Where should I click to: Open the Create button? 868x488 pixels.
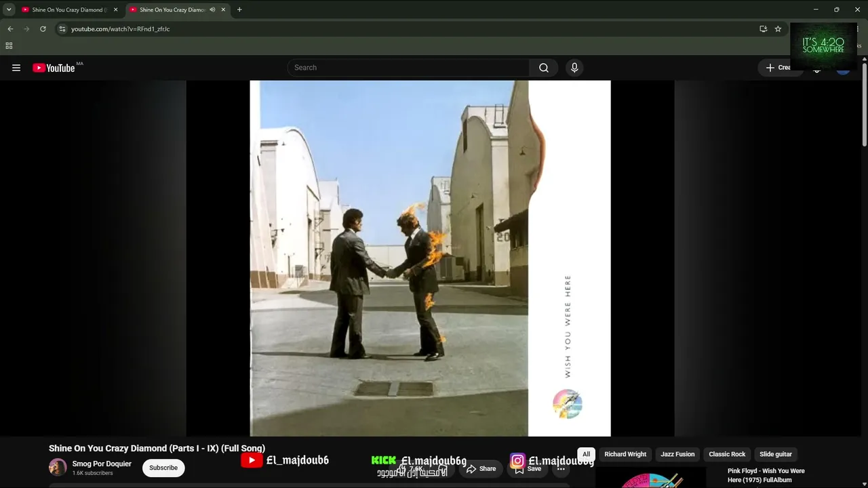click(778, 68)
